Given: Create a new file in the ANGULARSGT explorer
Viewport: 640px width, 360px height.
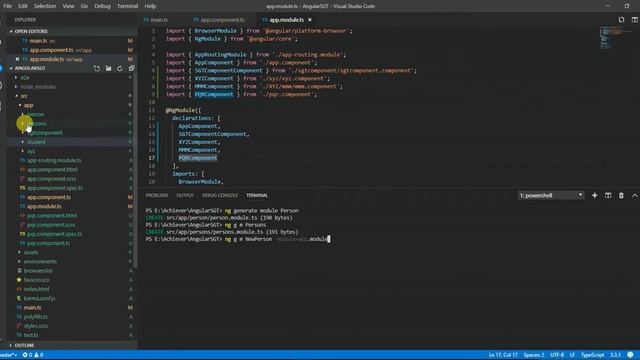Looking at the screenshot, I should [97, 69].
